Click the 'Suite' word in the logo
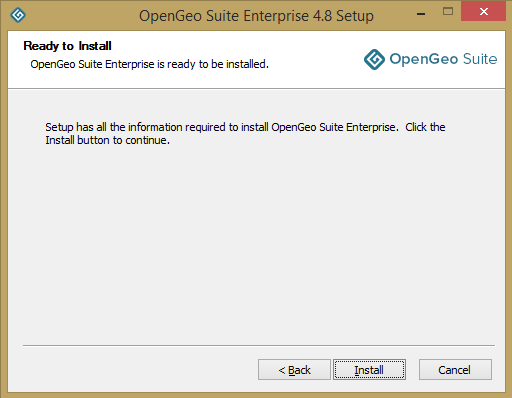 click(480, 59)
